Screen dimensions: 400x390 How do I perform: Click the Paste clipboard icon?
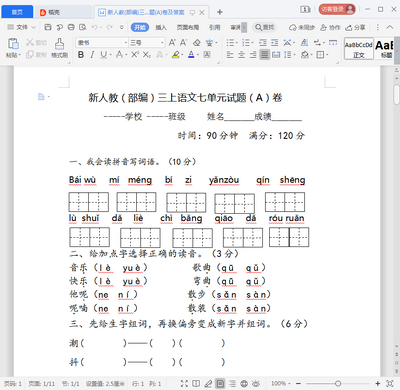pos(13,44)
